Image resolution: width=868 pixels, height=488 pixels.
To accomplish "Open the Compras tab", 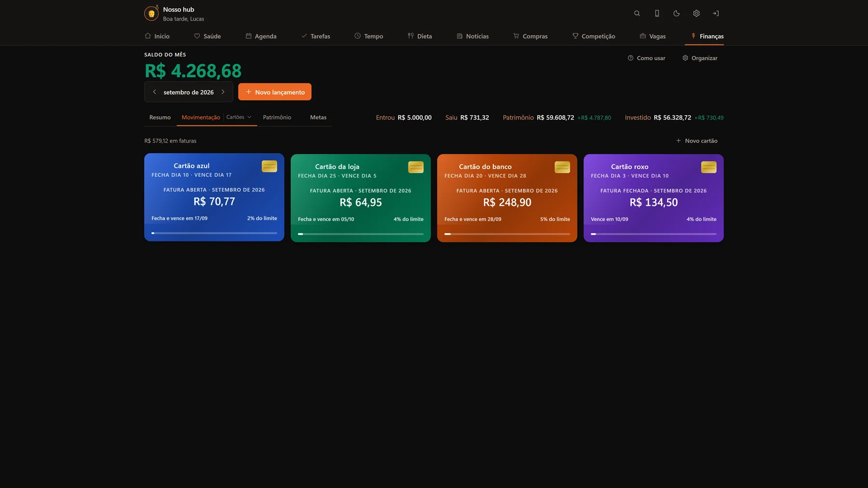I will (530, 36).
